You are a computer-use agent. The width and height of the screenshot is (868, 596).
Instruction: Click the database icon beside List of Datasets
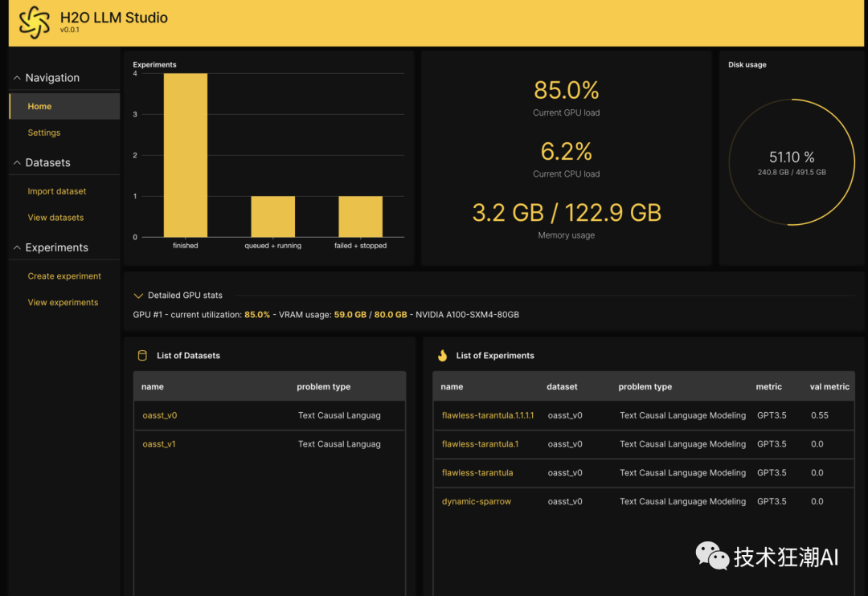pos(142,355)
